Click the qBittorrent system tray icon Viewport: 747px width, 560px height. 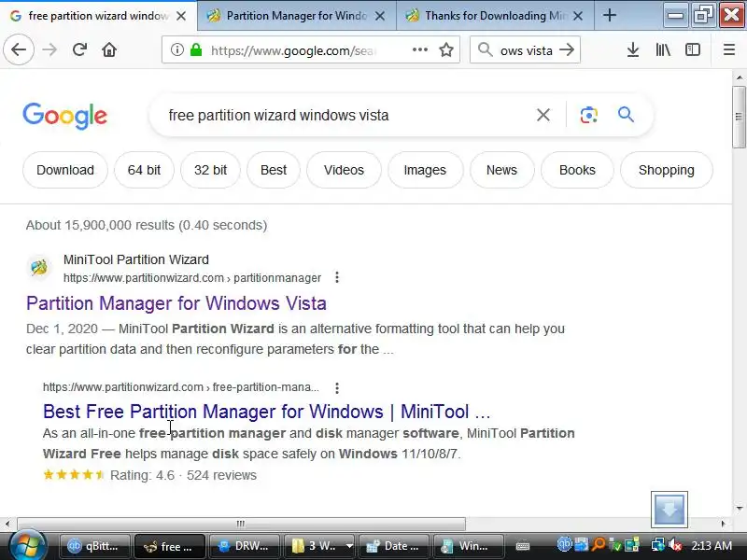[564, 544]
